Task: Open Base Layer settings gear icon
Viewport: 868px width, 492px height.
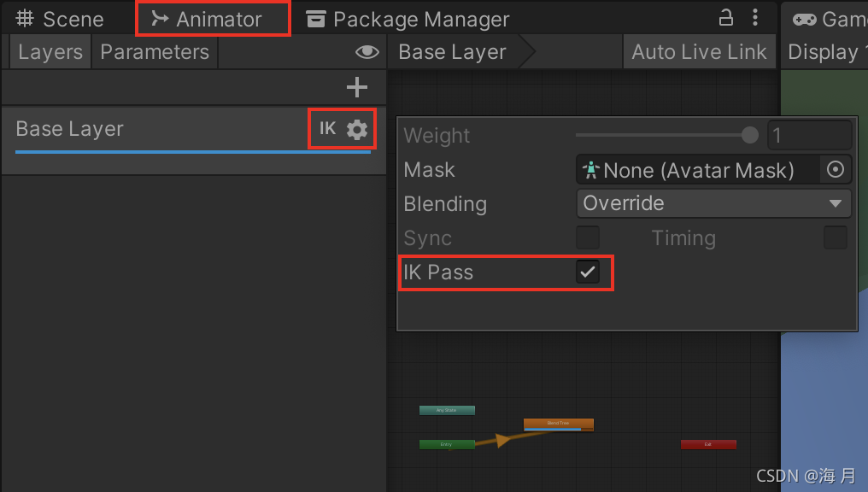Action: [356, 128]
